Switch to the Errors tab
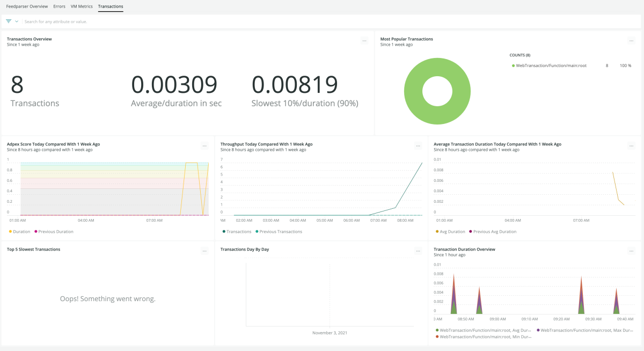The width and height of the screenshot is (644, 351). [x=59, y=6]
